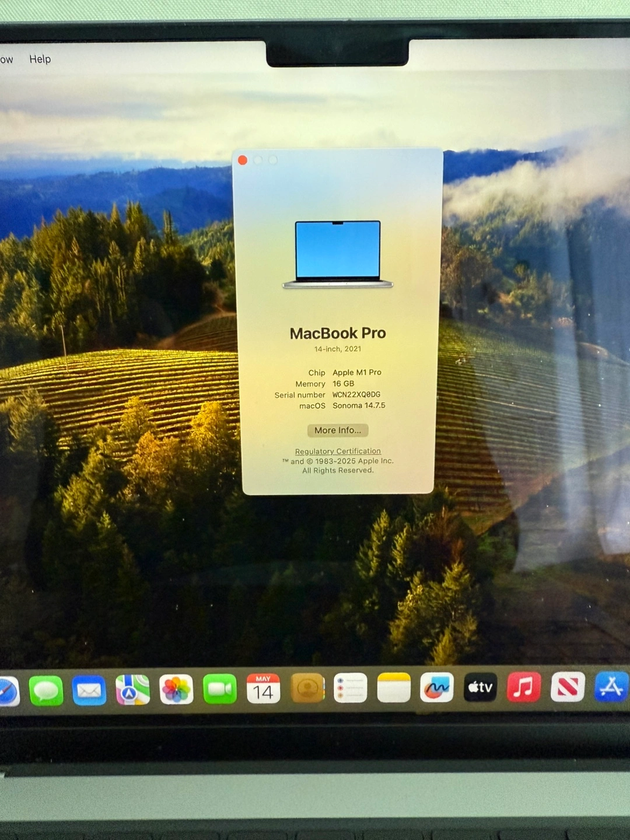630x840 pixels.
Task: Open FaceTime in the dock
Action: [x=220, y=689]
